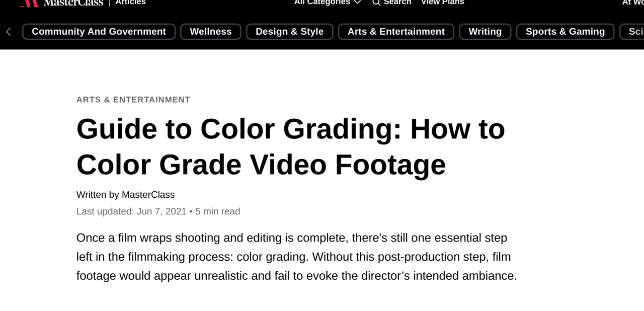Click the ARTS & ENTERTAINMENT breadcrumb label
The width and height of the screenshot is (644, 311).
(133, 100)
